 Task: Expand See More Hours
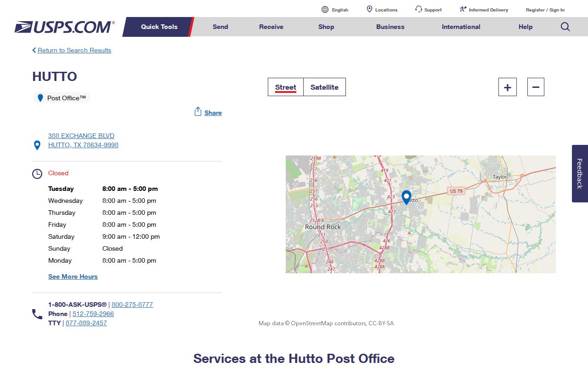point(73,276)
